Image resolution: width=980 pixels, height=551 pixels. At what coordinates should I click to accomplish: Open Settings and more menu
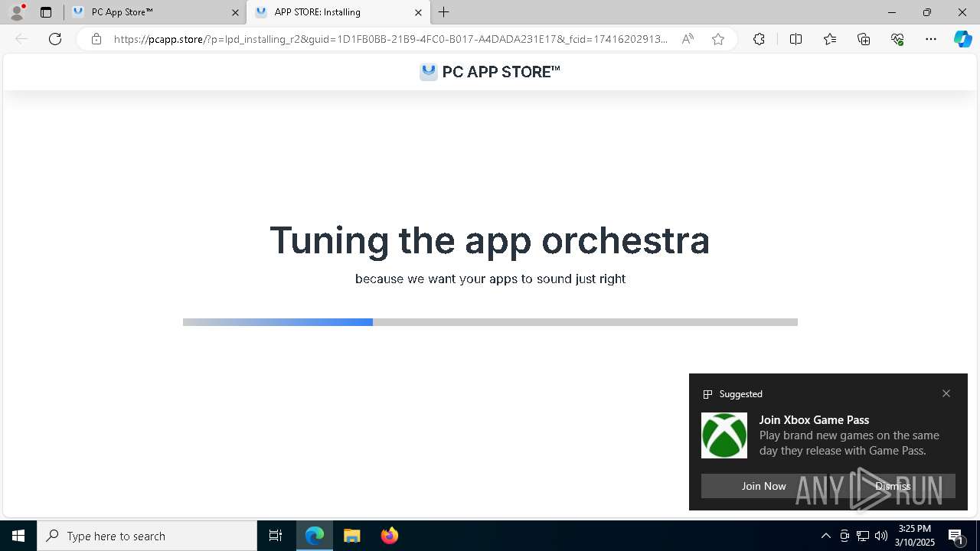tap(931, 39)
